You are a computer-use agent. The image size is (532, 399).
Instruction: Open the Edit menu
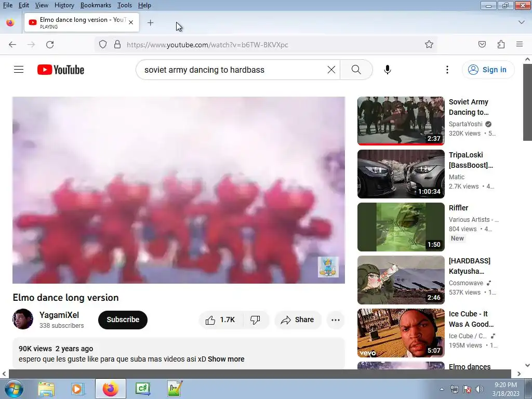click(x=24, y=5)
